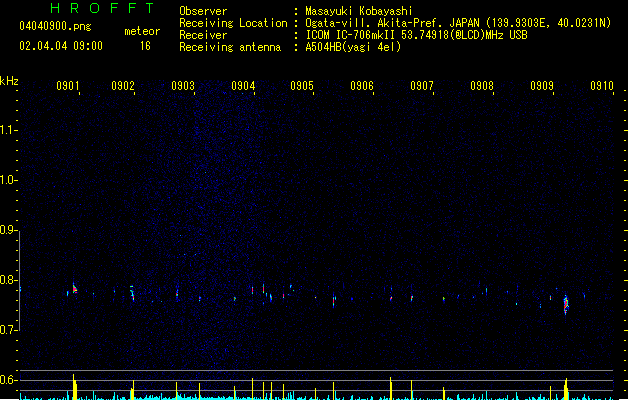
Task: Click the 0.9 kHz frequency label
Action: click(8, 230)
